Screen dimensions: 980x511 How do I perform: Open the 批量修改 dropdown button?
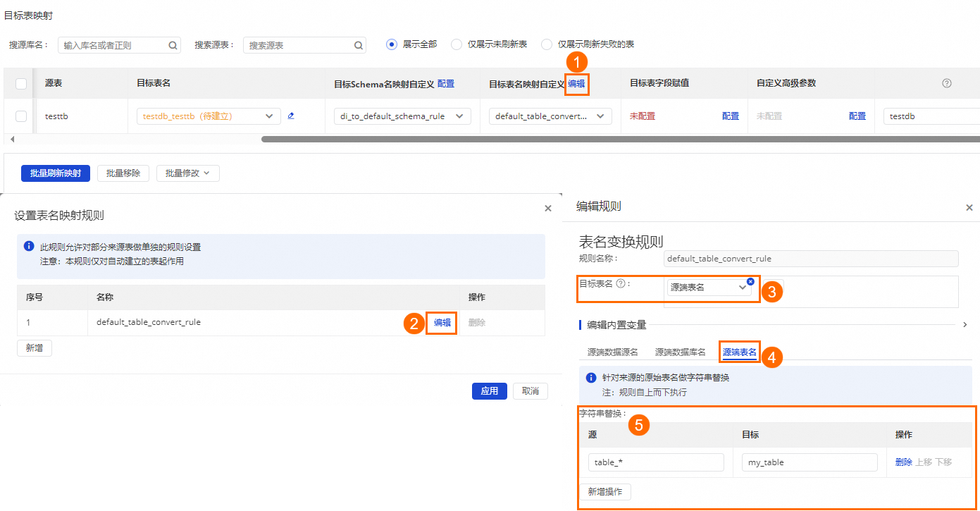[187, 173]
